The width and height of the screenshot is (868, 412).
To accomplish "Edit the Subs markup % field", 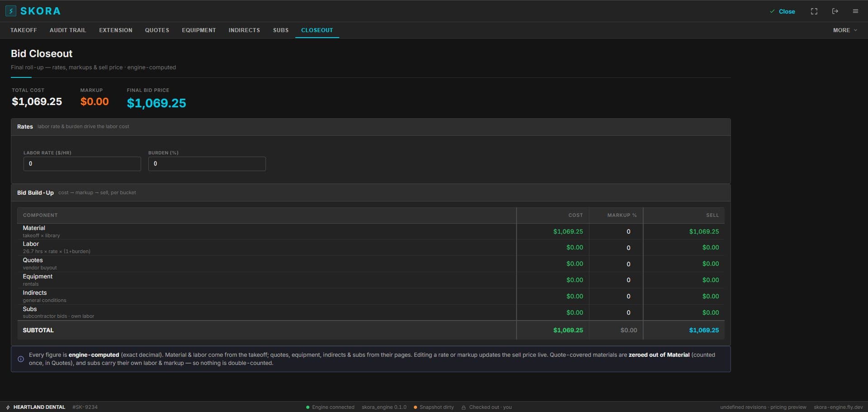I will pyautogui.click(x=616, y=313).
